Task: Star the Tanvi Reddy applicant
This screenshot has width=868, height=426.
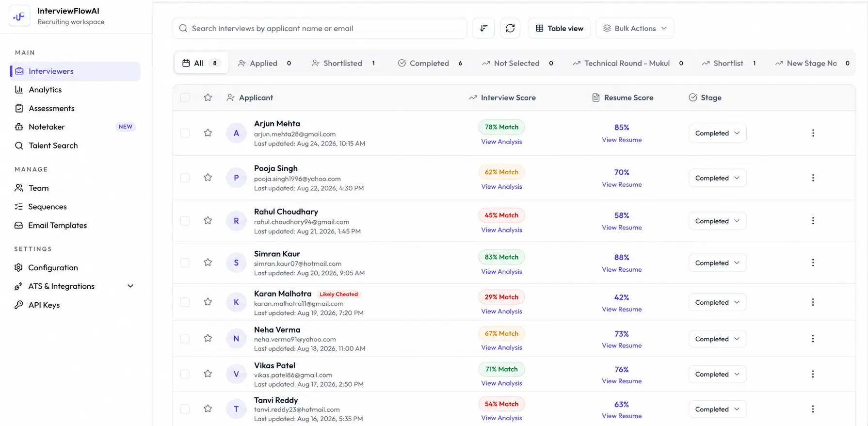Action: 208,409
